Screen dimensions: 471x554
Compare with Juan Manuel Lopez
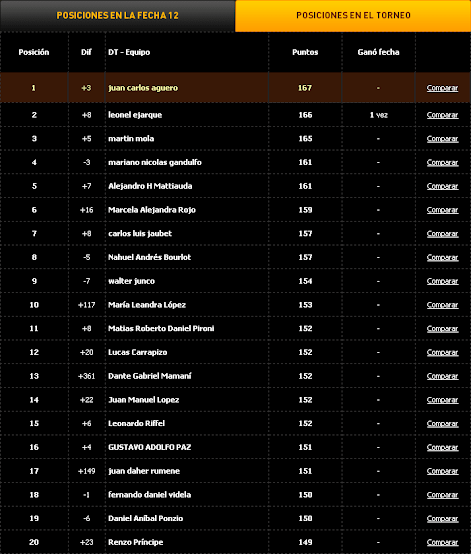coord(442,400)
